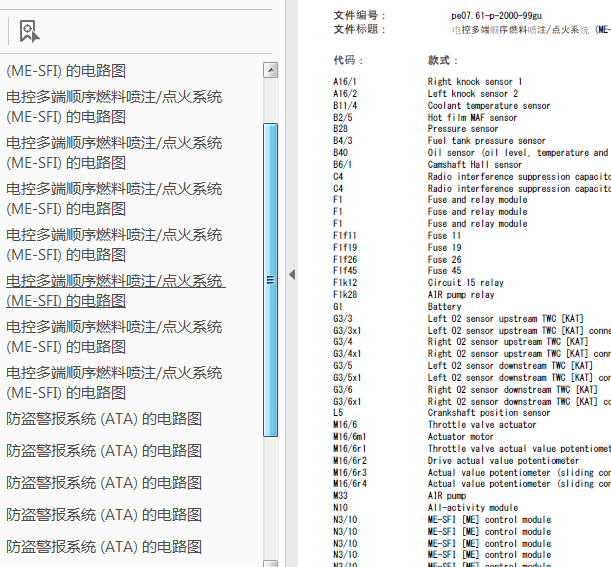
Task: Click code B11/4
Action: coord(345,106)
